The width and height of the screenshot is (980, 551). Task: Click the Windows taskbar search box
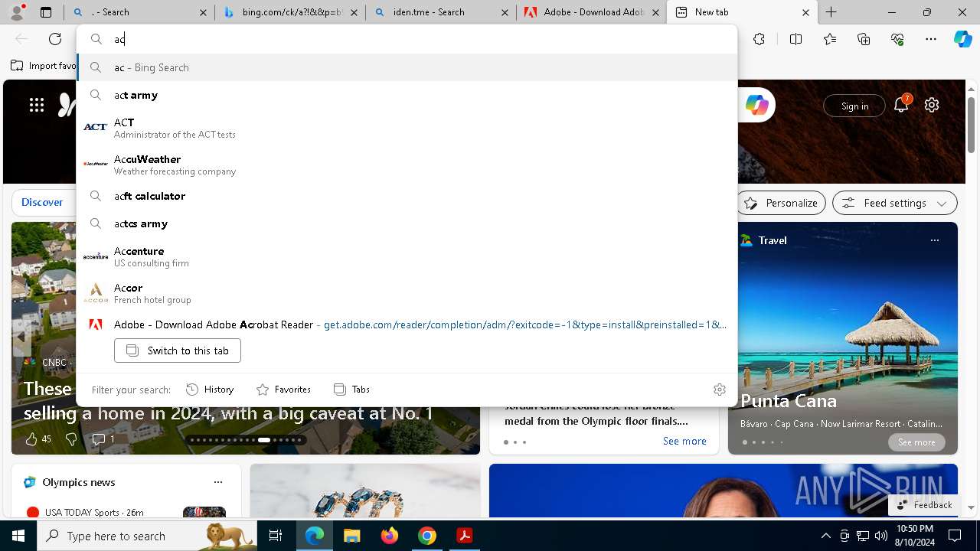(147, 536)
